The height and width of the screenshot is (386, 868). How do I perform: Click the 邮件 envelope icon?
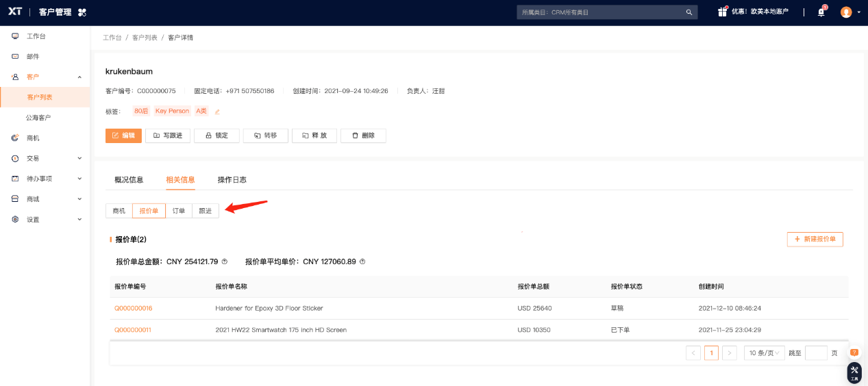(x=15, y=56)
